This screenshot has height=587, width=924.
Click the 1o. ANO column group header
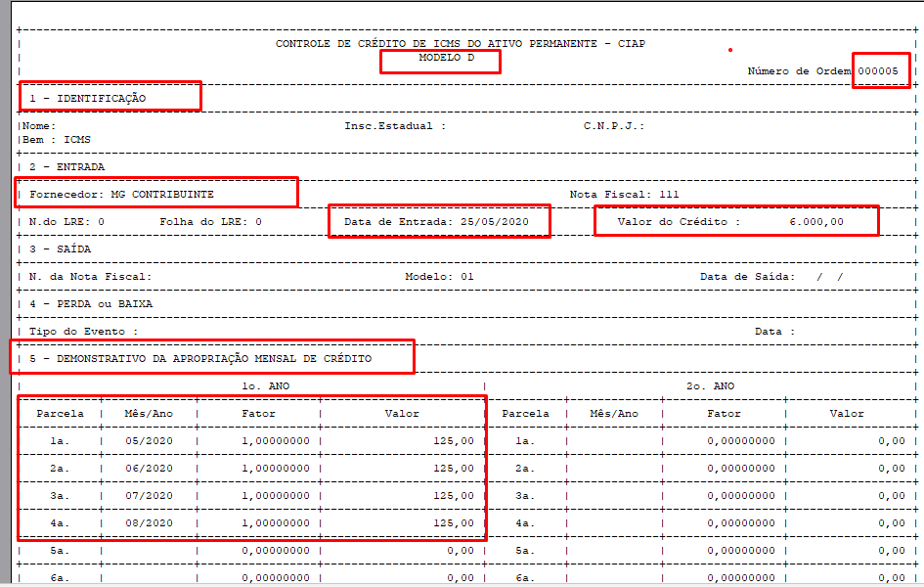(x=265, y=386)
